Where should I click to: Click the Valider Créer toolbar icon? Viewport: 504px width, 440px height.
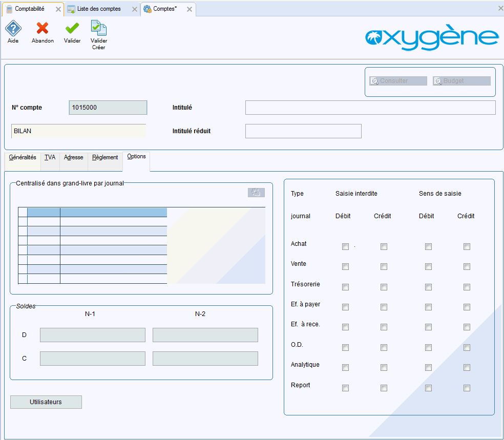point(98,28)
